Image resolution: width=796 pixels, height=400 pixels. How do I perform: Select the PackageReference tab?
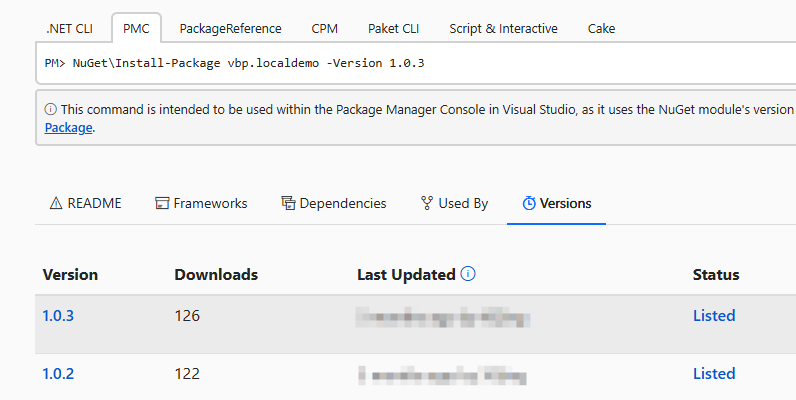[x=230, y=28]
